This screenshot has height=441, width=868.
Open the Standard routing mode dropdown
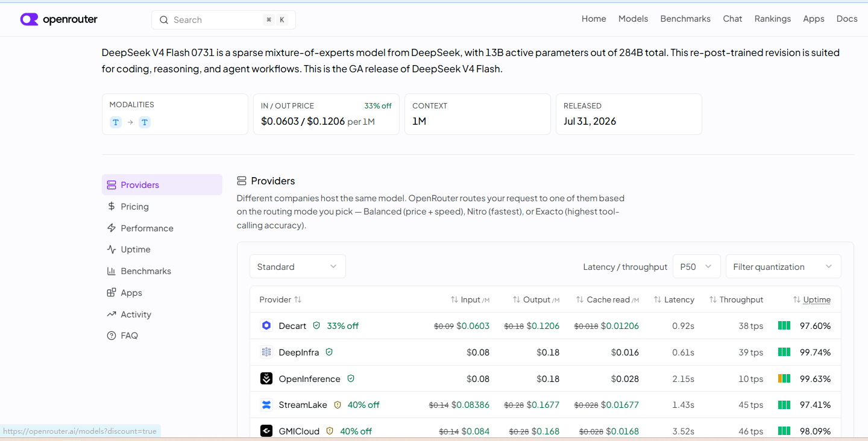pos(298,266)
